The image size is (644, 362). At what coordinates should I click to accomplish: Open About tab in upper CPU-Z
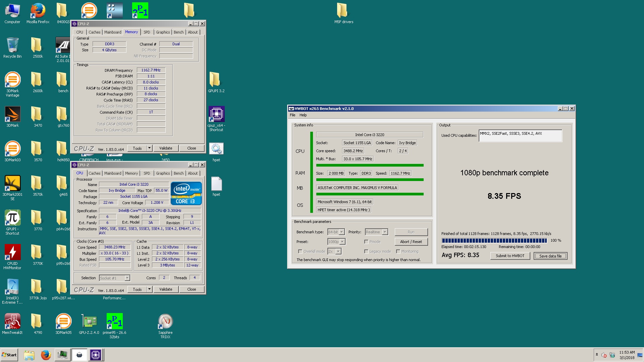point(193,32)
